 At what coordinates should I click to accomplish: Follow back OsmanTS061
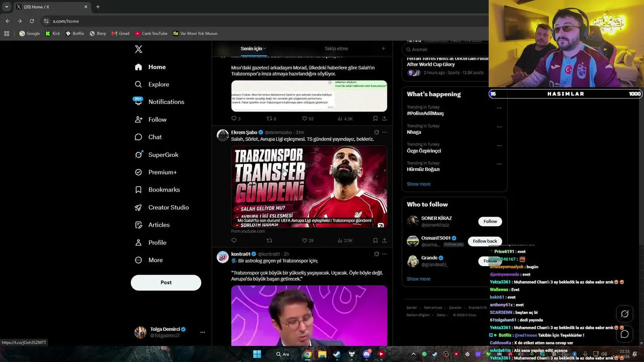pos(485,241)
